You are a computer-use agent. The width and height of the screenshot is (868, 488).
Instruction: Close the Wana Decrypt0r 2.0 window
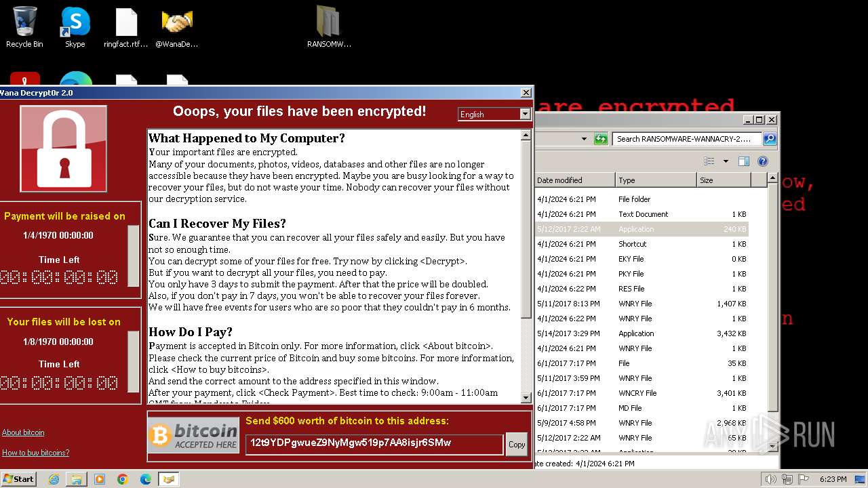(x=526, y=93)
